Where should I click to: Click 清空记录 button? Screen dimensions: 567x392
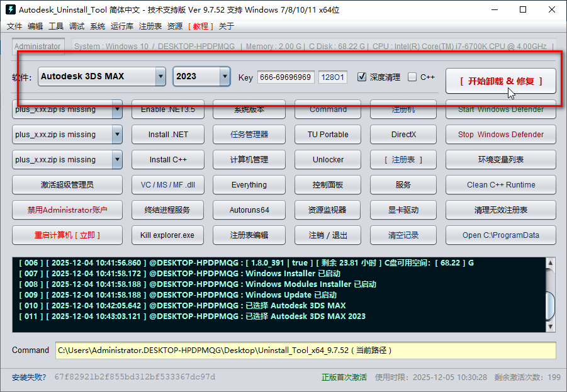403,235
